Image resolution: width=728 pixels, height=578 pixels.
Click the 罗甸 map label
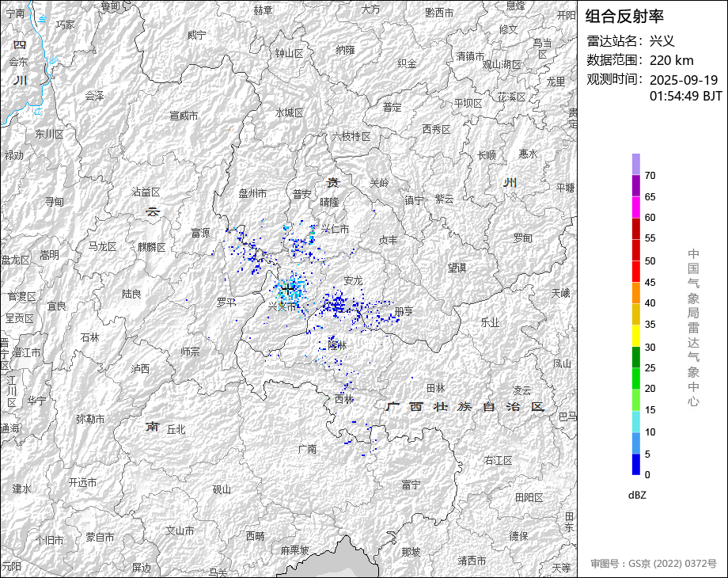522,238
